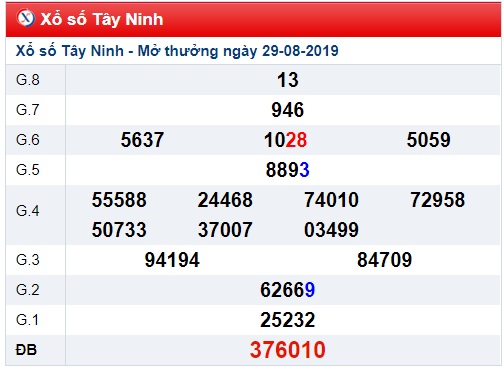Select the G.6 number 1028
Viewport: 504px width, 369px height.
285,140
